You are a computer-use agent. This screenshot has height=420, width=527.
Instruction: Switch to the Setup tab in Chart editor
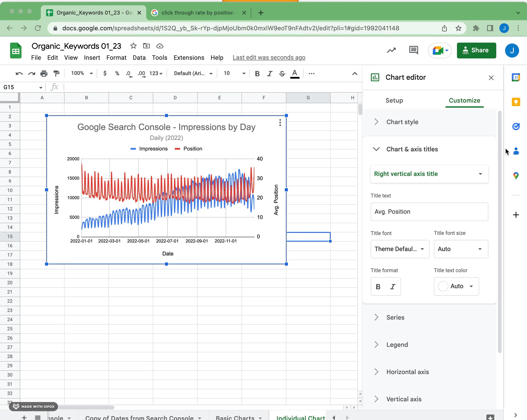coord(394,100)
